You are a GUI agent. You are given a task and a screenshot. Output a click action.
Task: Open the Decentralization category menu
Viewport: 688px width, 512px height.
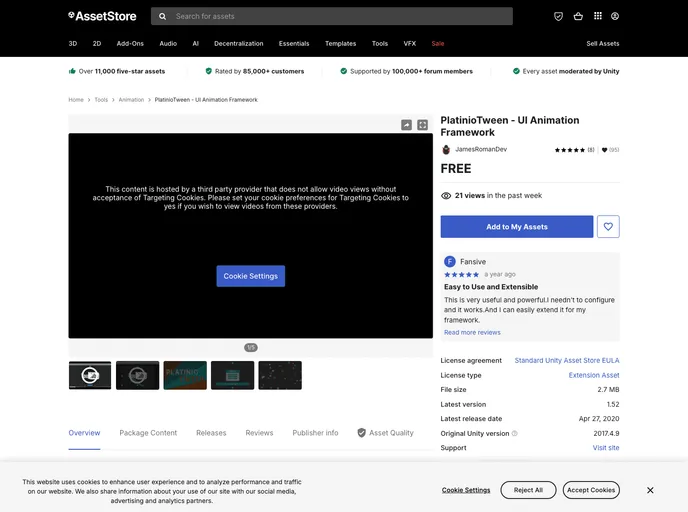[239, 43]
